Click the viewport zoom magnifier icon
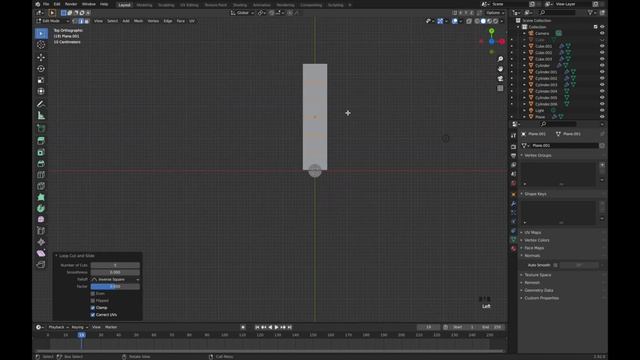The width and height of the screenshot is (640, 360). click(500, 59)
